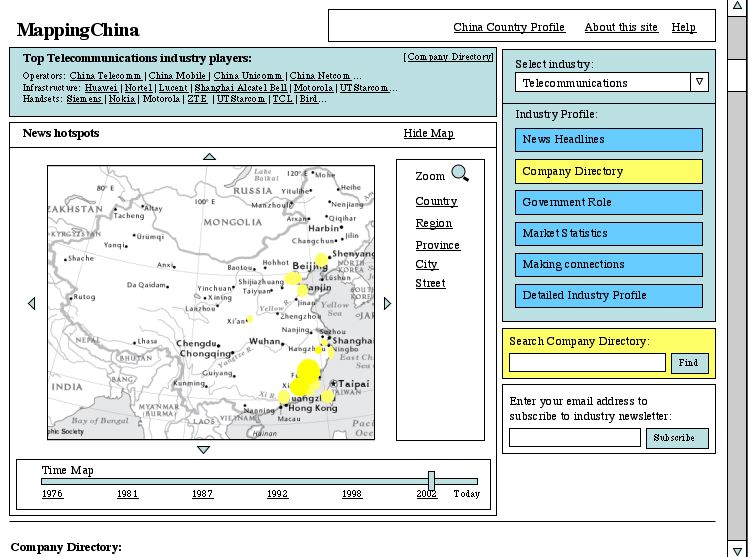Click the page scrollbar up arrow
The width and height of the screenshot is (748, 557).
(x=737, y=5)
